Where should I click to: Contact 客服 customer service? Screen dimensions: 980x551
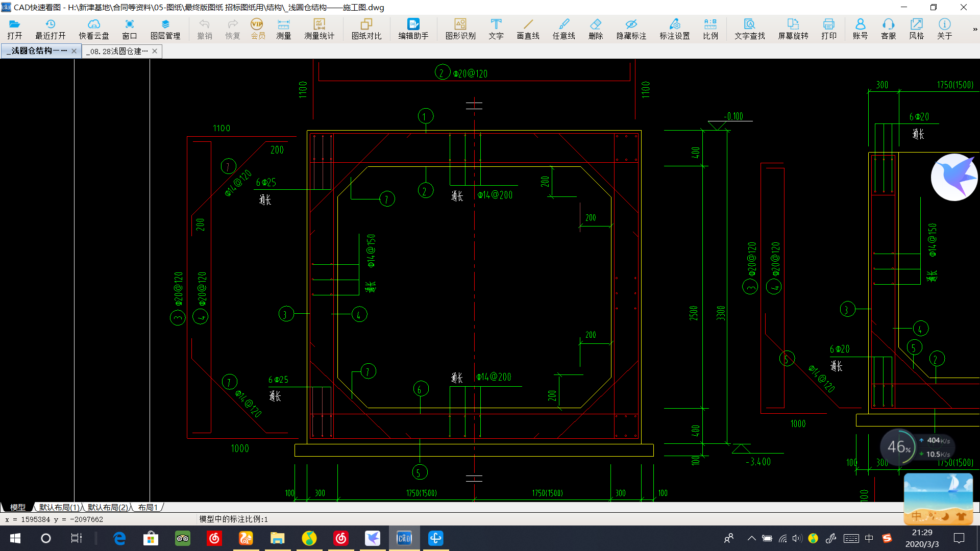click(889, 29)
